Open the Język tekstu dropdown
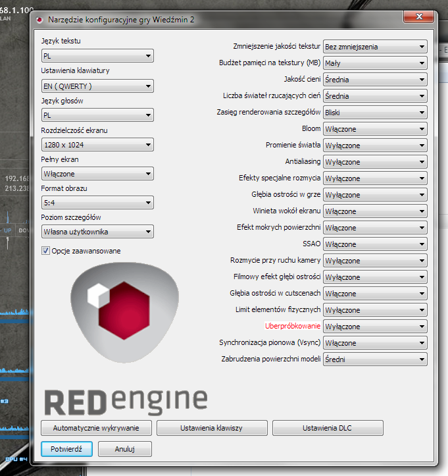448x476 pixels. tap(97, 56)
